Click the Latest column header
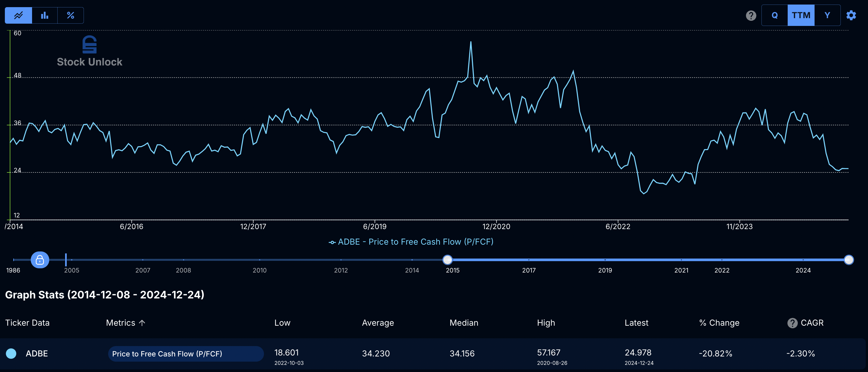 click(636, 323)
